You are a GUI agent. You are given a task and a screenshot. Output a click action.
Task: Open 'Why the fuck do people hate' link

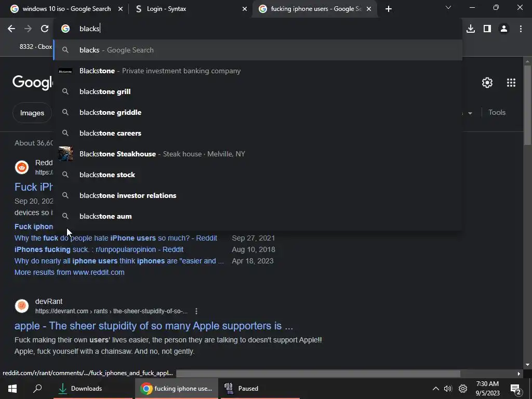click(x=116, y=238)
